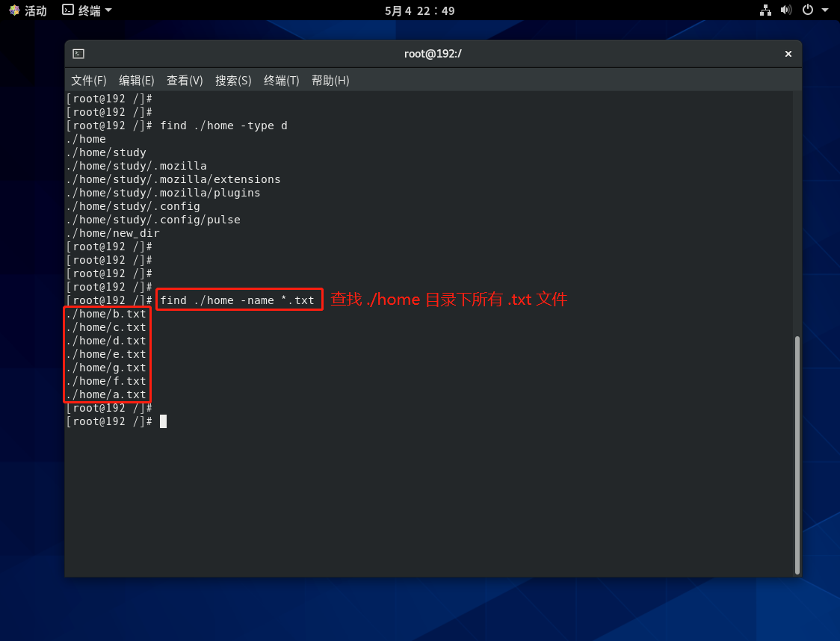
Task: Open the 终端 app menu dropdown arrow
Action: pos(108,10)
